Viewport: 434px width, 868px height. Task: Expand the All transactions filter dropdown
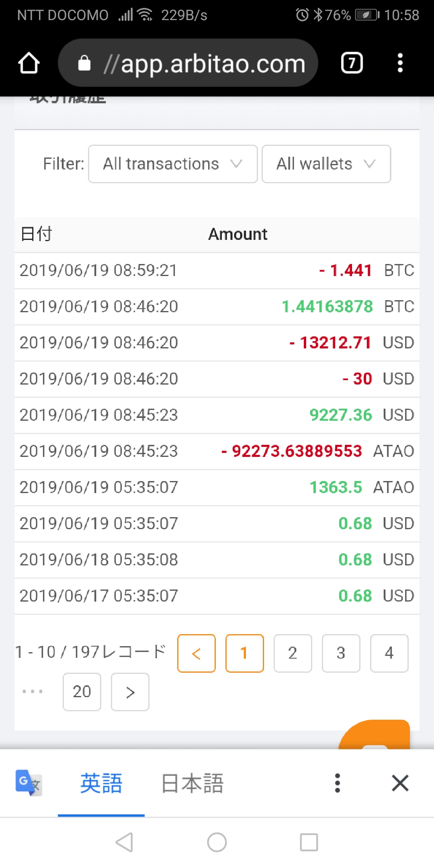(x=173, y=164)
